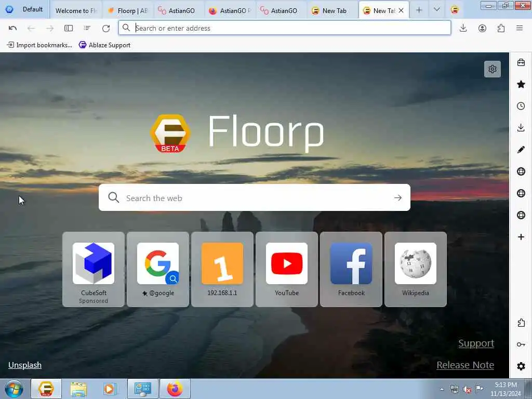The width and height of the screenshot is (532, 399).
Task: Open History clock in the sidebar
Action: (521, 106)
